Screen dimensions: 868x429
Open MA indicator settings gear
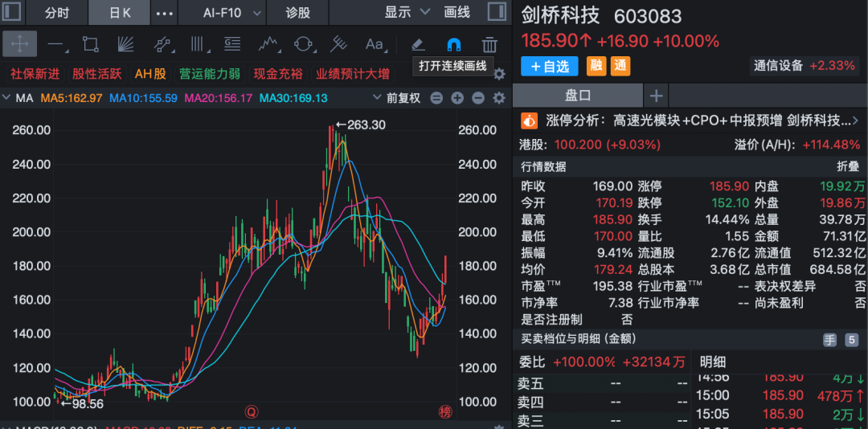coord(499,99)
